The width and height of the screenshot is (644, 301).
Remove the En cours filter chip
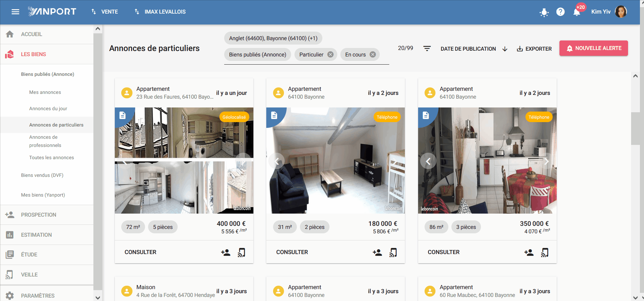click(x=373, y=54)
